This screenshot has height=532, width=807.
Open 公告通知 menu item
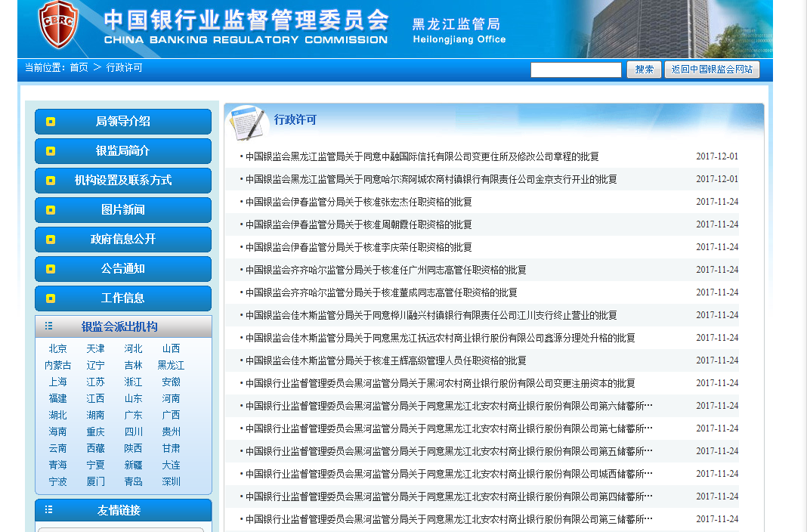123,268
